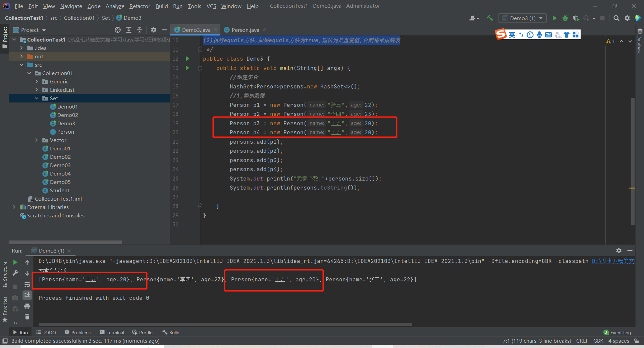The image size is (644, 348).
Task: Open the Demo3 (1) run configuration dropdown
Action: pos(522,18)
